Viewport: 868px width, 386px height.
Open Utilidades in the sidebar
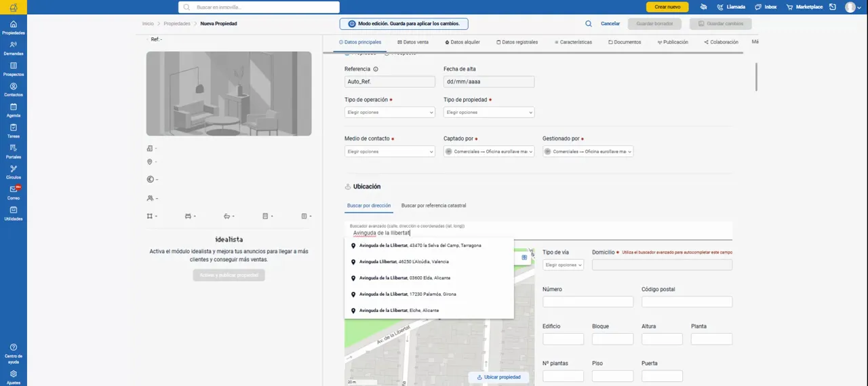(x=14, y=214)
